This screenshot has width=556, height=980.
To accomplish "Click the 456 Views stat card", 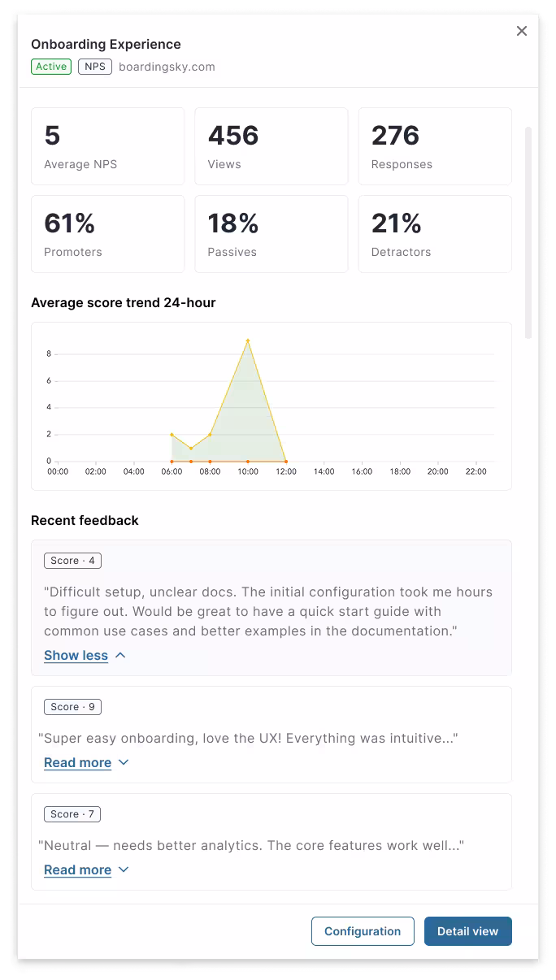I will click(x=271, y=146).
